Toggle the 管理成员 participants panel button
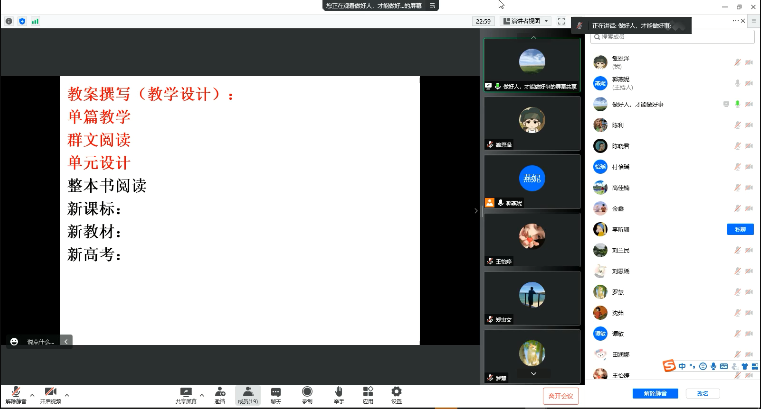This screenshot has height=409, width=761. 246,391
